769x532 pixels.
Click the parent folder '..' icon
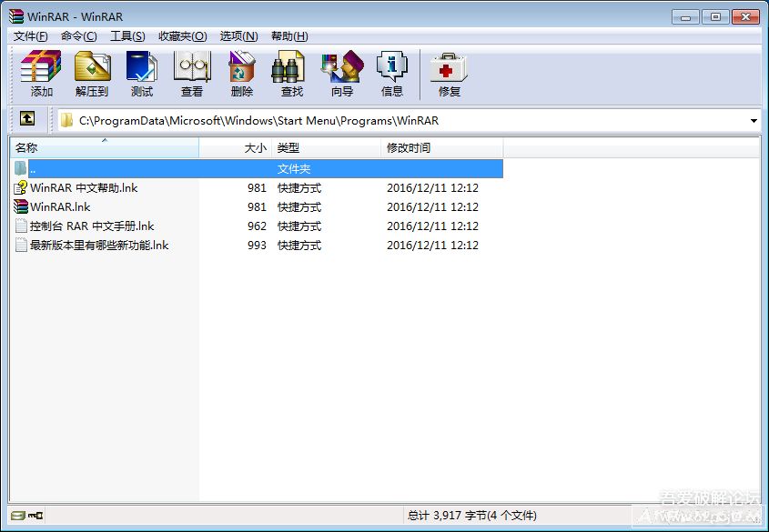20,168
